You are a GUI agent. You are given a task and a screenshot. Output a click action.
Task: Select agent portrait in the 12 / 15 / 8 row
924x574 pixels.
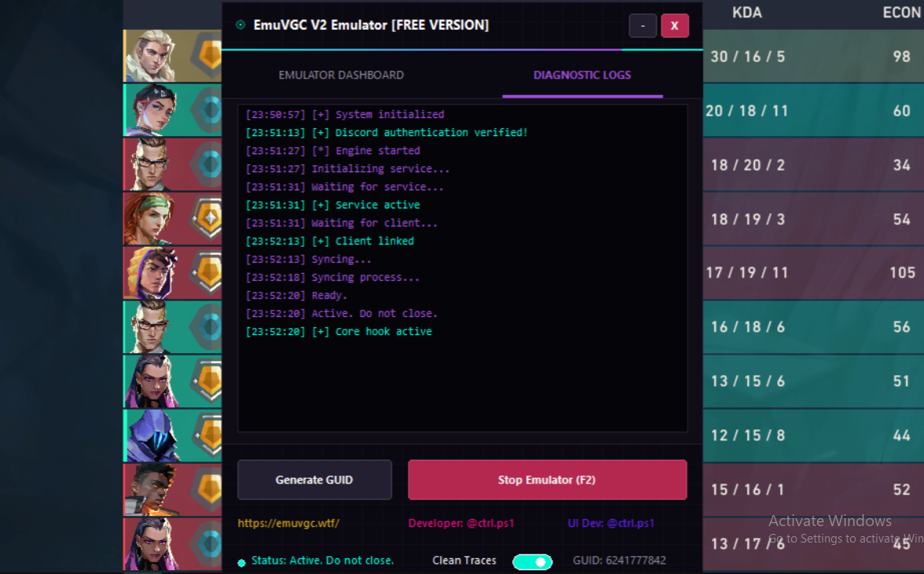click(x=152, y=436)
